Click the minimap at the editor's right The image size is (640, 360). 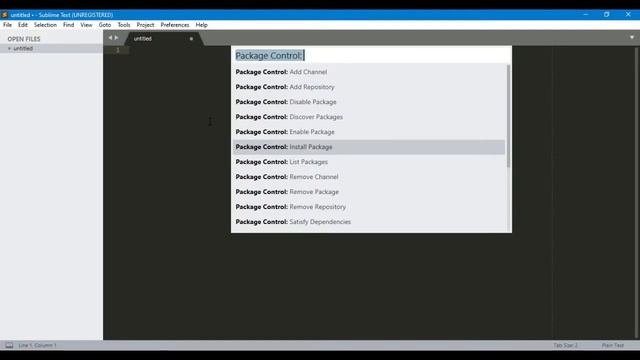click(x=594, y=192)
